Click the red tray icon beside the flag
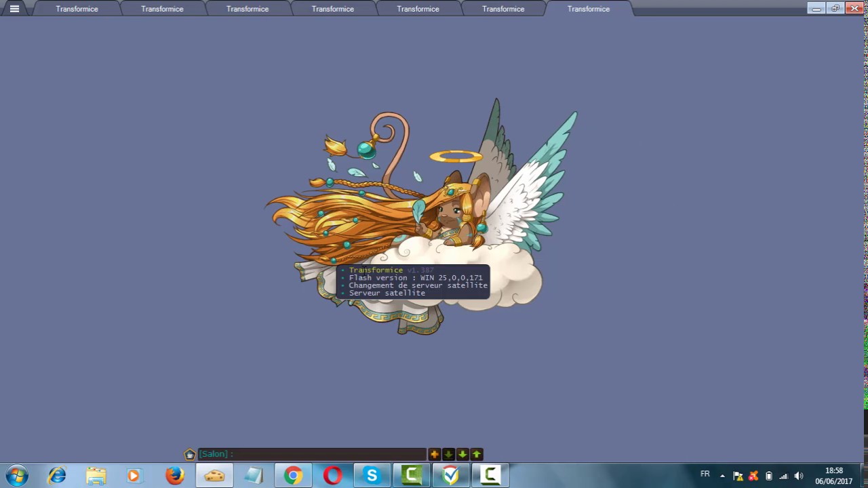The image size is (868, 488). 753,476
